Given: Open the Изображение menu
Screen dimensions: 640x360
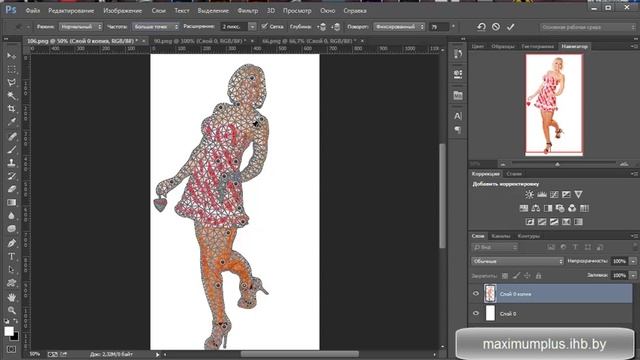Looking at the screenshot, I should [122, 11].
